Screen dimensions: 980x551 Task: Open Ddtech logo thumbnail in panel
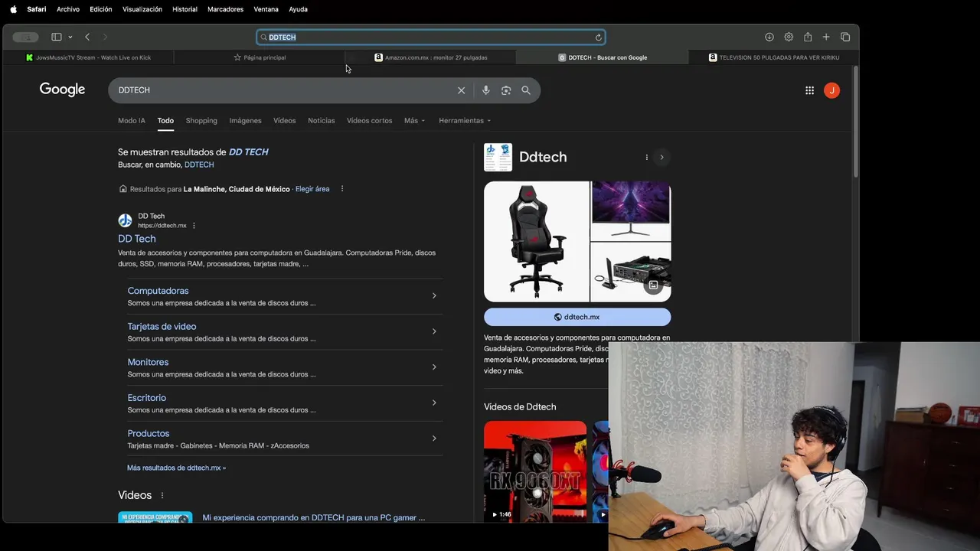tap(498, 157)
